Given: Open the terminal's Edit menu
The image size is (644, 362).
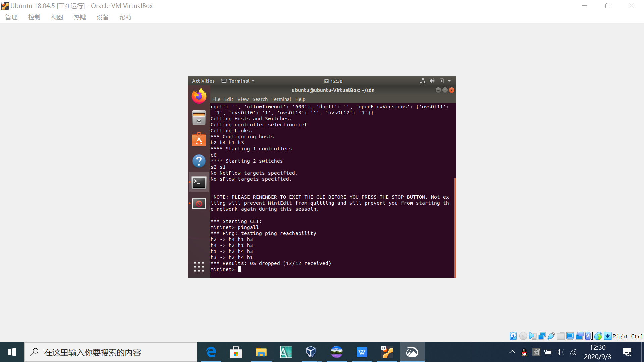Looking at the screenshot, I should point(229,99).
